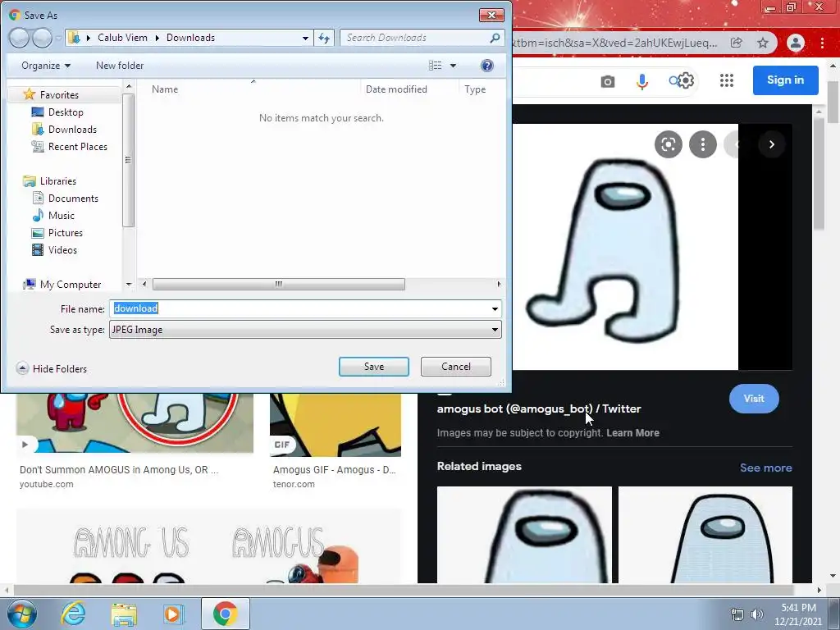Click the Sign in button
Viewport: 840px width, 630px height.
pyautogui.click(x=785, y=80)
